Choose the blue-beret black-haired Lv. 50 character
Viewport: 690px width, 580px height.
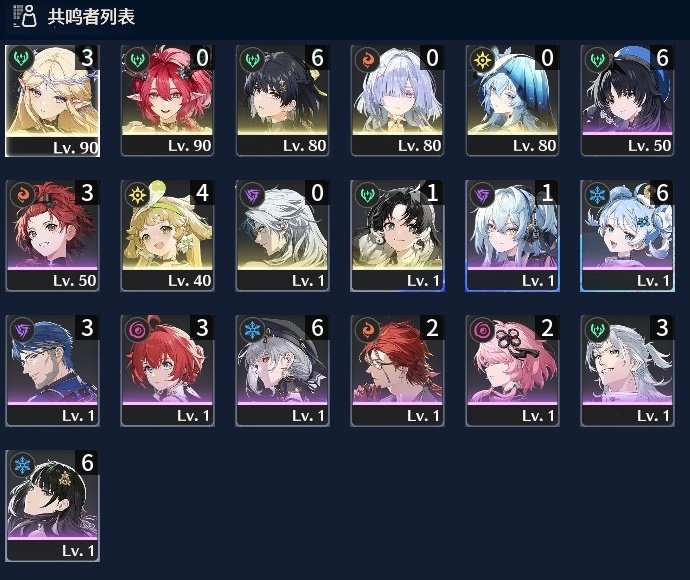coord(628,101)
